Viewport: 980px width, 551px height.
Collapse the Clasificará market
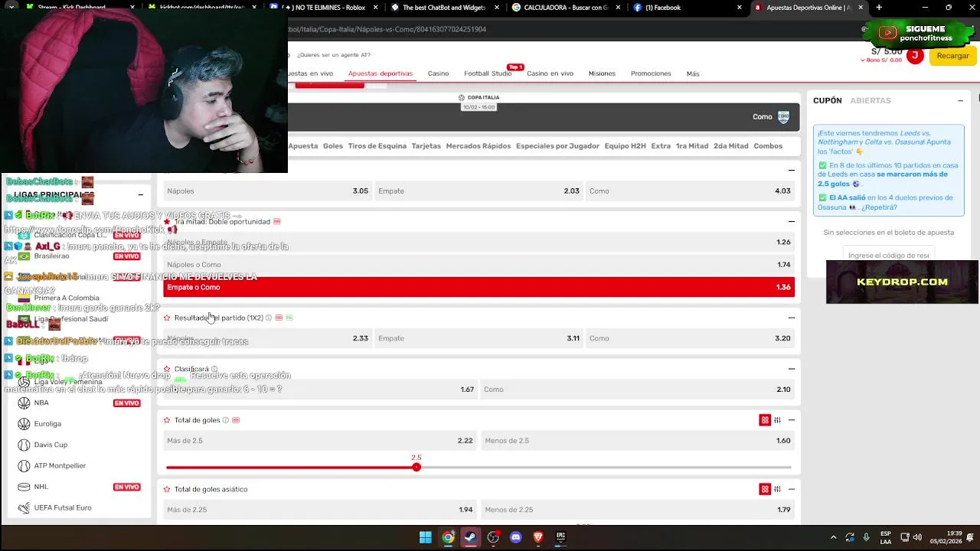click(x=792, y=369)
